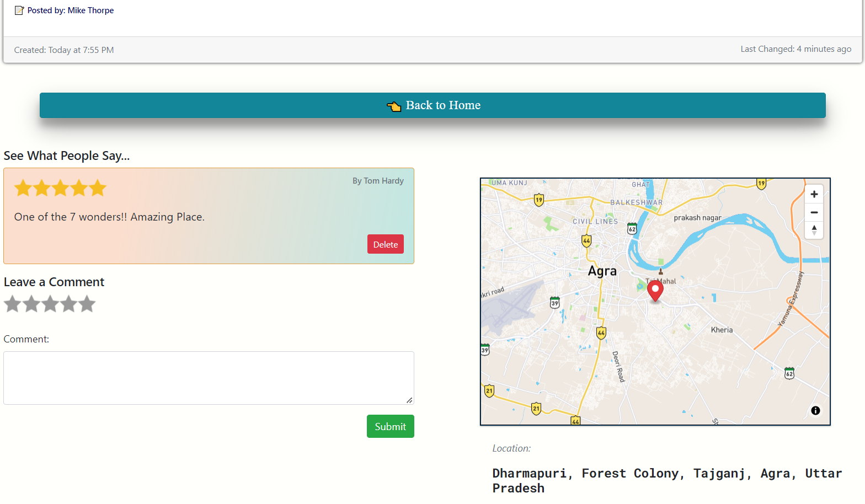
Task: Click the review text 'One of the 7 wonders'
Action: 109,217
